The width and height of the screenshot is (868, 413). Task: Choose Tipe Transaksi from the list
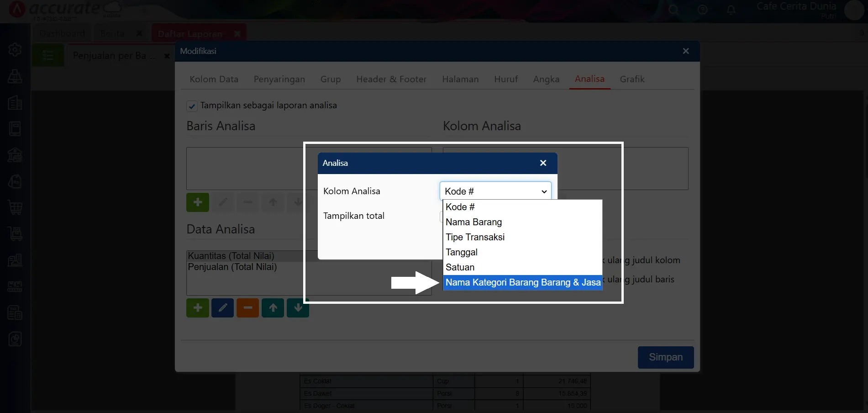click(x=475, y=237)
